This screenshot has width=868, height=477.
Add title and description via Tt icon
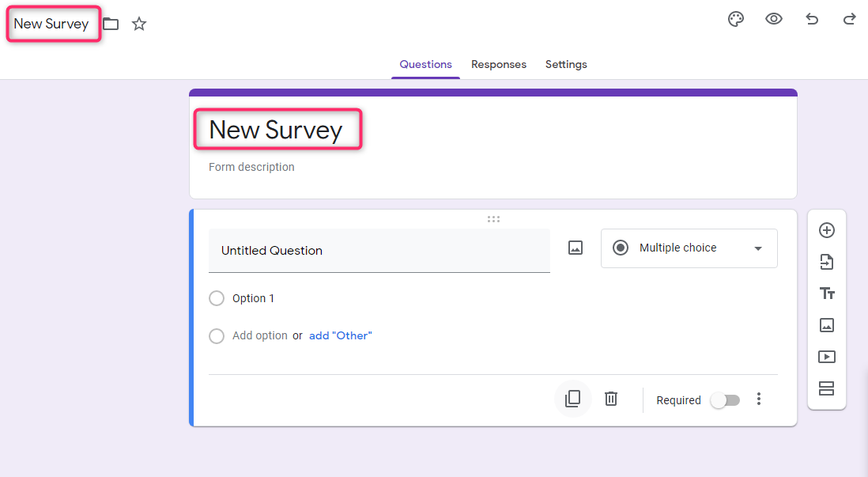(x=827, y=293)
